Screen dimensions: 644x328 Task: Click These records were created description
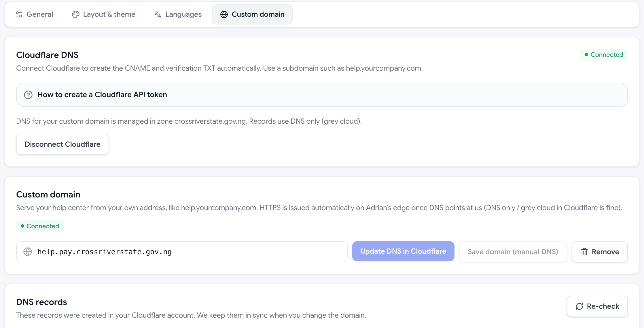tap(191, 315)
